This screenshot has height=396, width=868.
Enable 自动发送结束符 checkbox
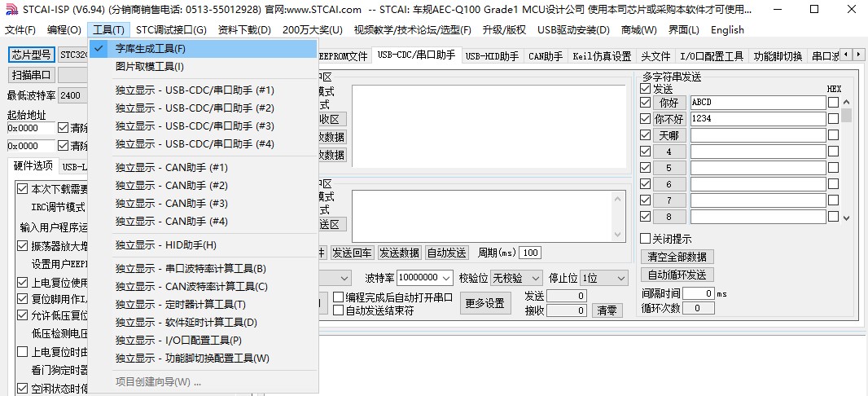pos(338,310)
